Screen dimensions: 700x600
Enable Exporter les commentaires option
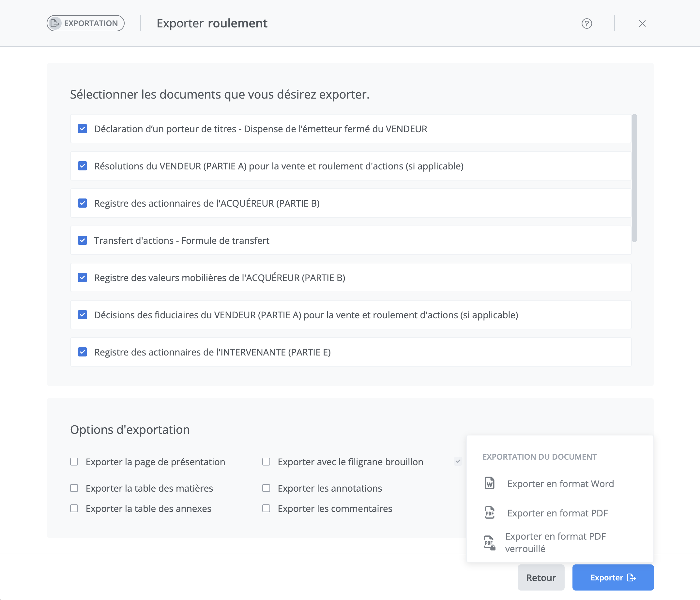pos(266,508)
